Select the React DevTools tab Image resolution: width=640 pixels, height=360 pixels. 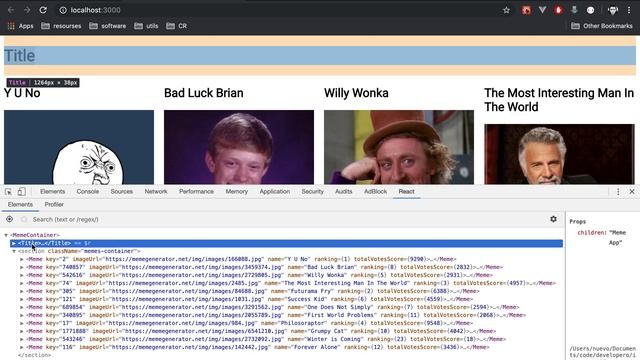tap(407, 191)
